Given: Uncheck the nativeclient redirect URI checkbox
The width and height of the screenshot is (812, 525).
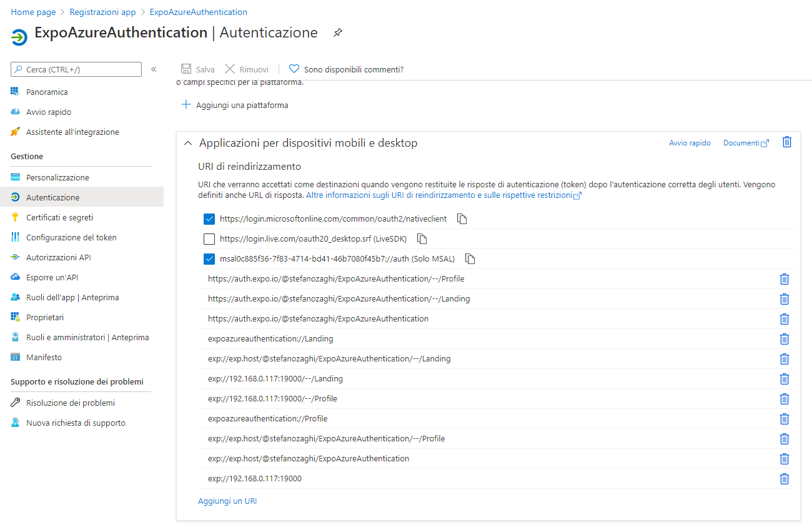Looking at the screenshot, I should (x=209, y=219).
